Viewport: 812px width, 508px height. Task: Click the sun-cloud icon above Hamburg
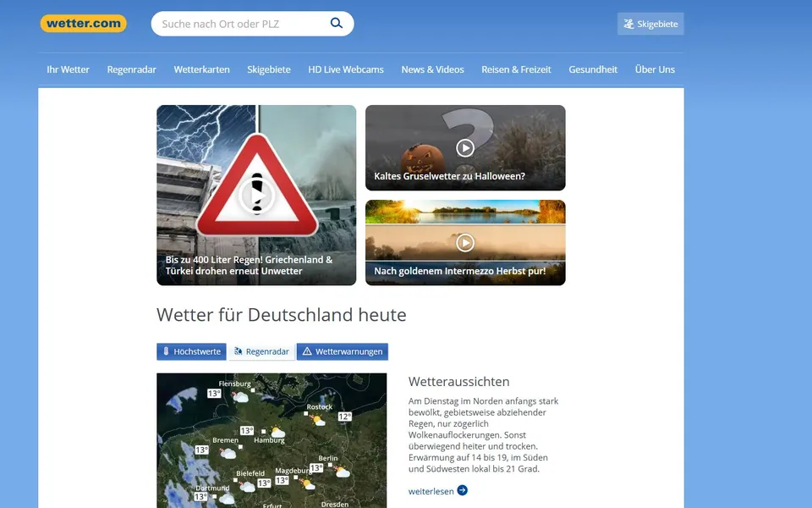point(277,433)
